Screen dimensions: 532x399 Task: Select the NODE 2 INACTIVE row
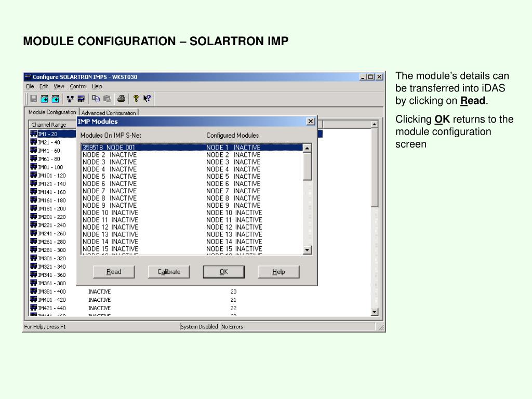pos(192,155)
